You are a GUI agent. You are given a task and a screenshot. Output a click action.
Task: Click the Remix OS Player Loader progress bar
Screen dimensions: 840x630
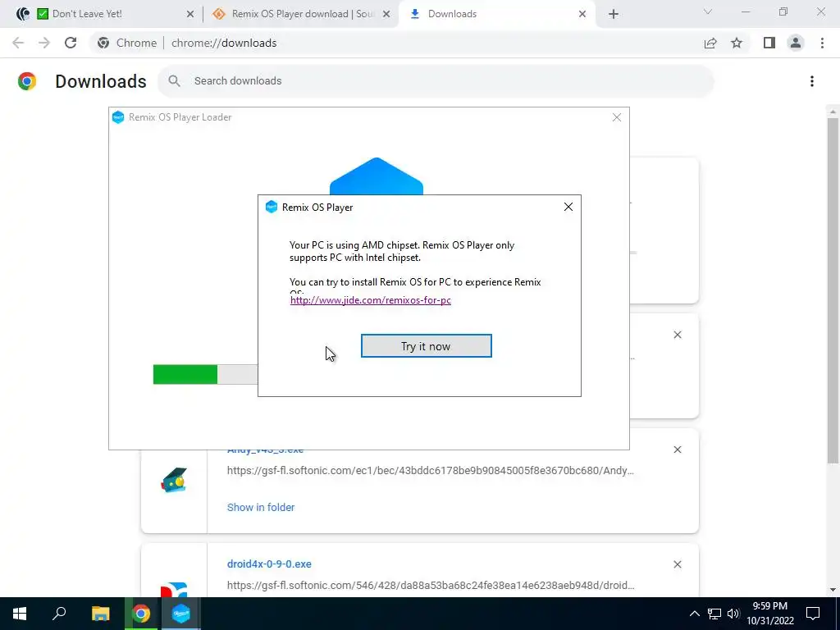205,374
